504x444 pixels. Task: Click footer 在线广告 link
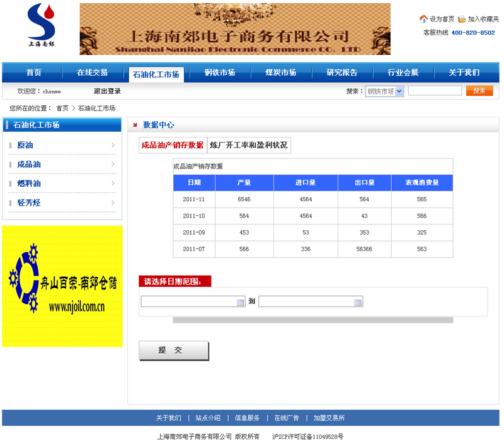point(287,418)
